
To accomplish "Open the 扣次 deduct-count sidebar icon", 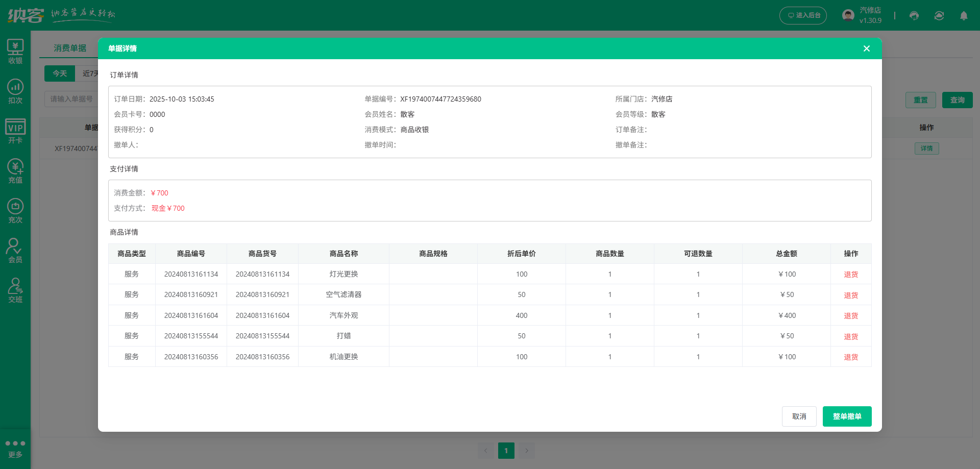I will point(15,92).
